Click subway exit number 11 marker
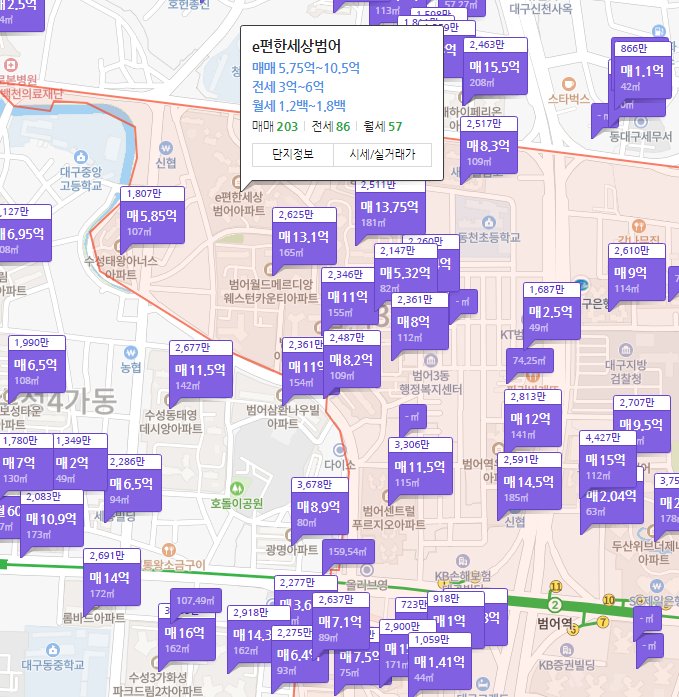Viewport: 679px width, 697px height. pos(556,587)
